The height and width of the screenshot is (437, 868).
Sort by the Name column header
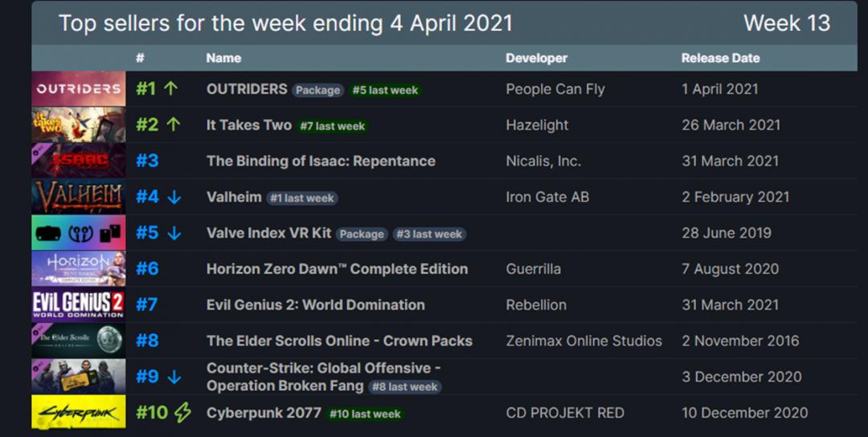[223, 58]
